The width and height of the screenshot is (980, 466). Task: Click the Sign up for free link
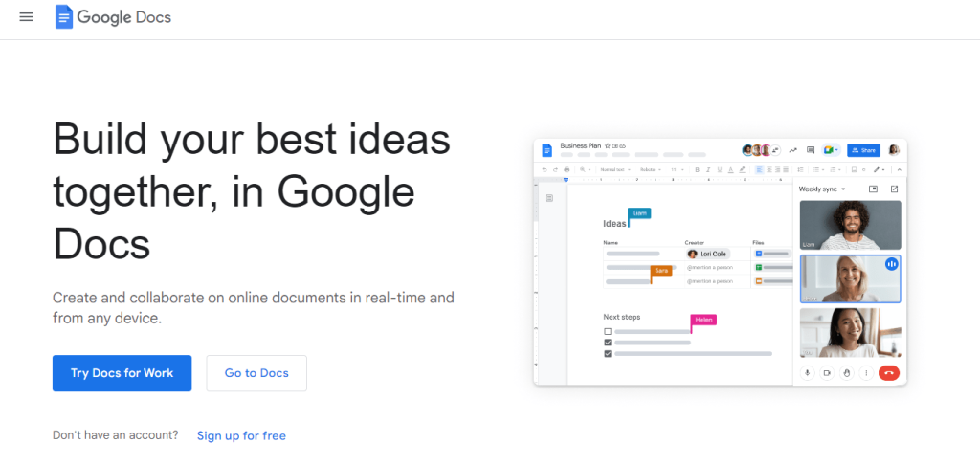click(241, 435)
